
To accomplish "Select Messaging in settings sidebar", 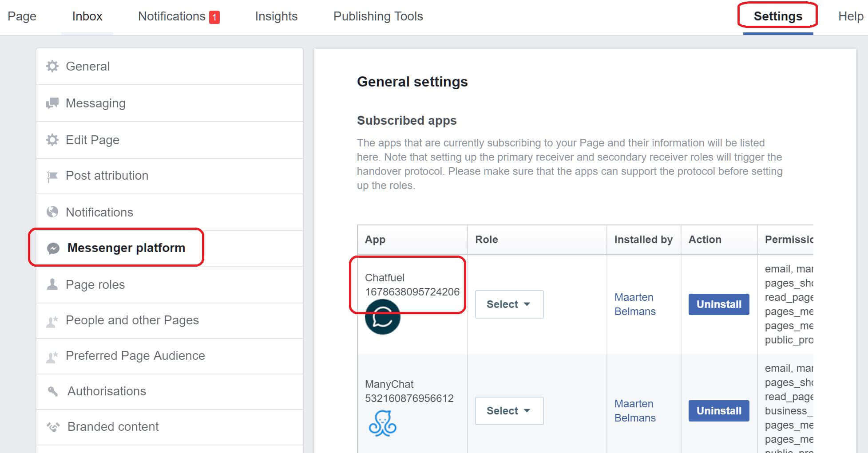I will 170,103.
